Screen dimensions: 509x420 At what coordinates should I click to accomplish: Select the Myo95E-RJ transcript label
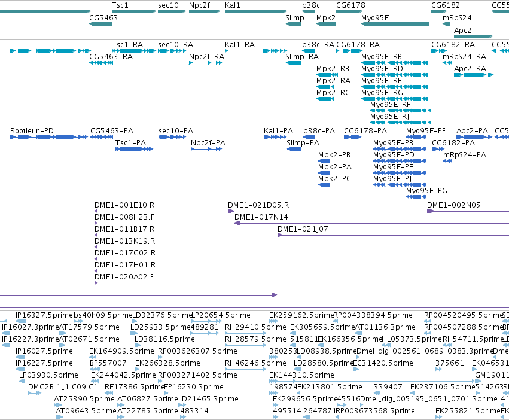[x=389, y=117]
